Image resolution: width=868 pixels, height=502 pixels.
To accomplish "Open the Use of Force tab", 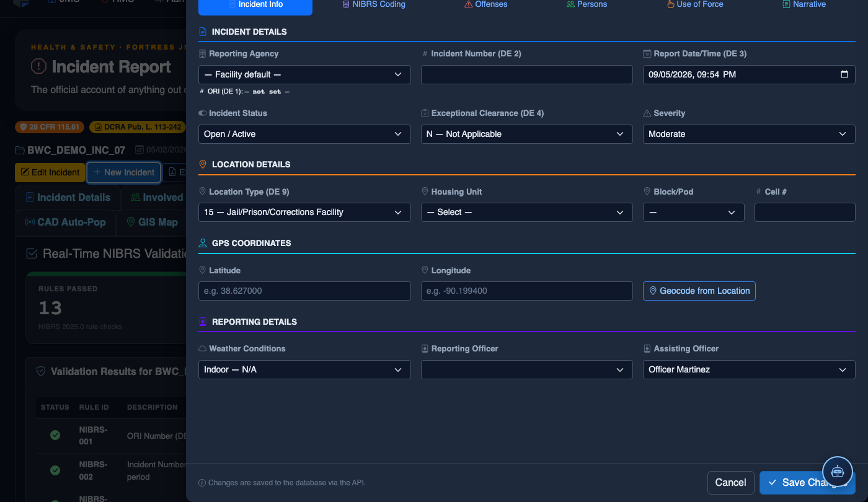I will pyautogui.click(x=694, y=4).
